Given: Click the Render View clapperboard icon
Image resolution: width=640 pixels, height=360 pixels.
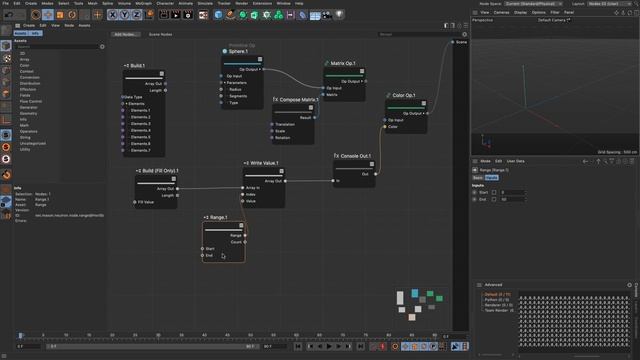Looking at the screenshot, I should point(164,15).
